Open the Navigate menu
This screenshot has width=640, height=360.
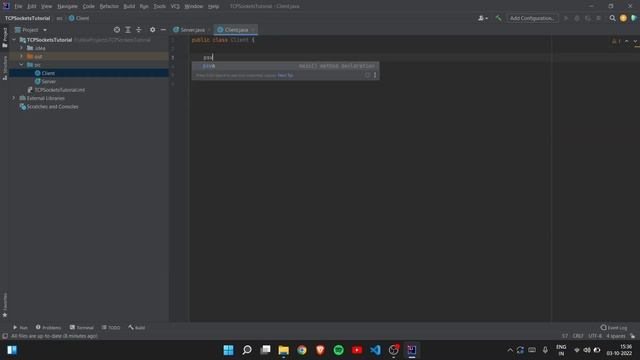click(x=67, y=7)
